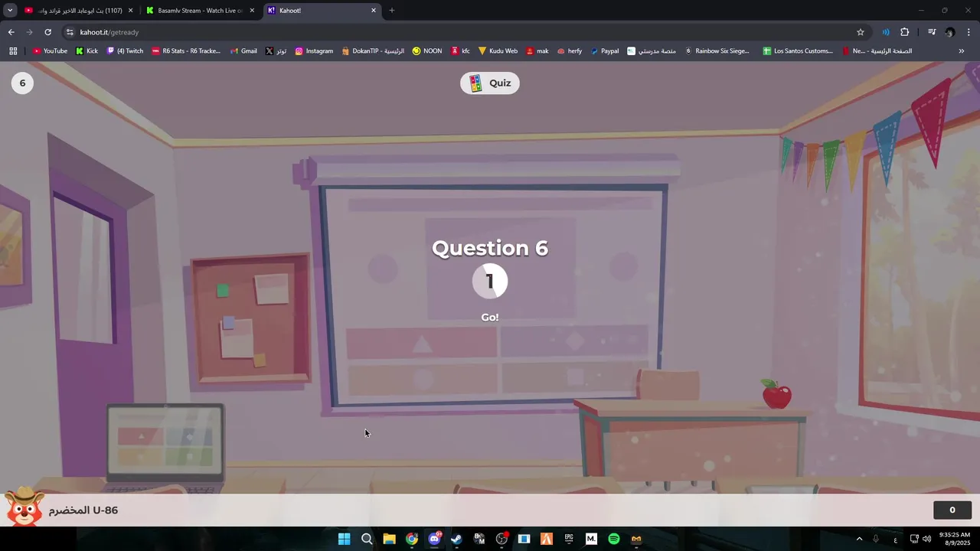Open the tab search dropdown arrow

point(10,11)
